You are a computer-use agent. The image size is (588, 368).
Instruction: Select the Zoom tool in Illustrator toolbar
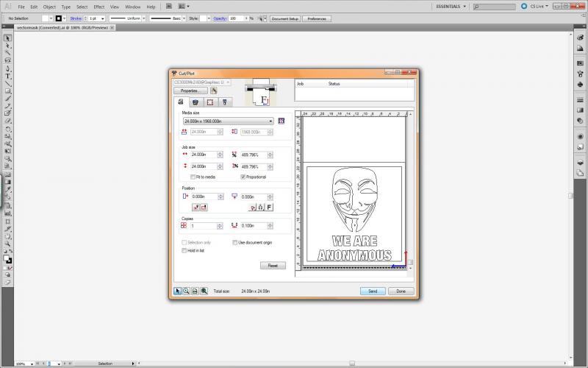point(7,244)
